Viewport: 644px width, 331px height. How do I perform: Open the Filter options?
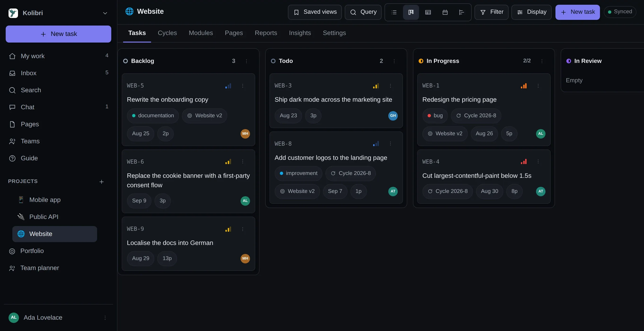492,12
